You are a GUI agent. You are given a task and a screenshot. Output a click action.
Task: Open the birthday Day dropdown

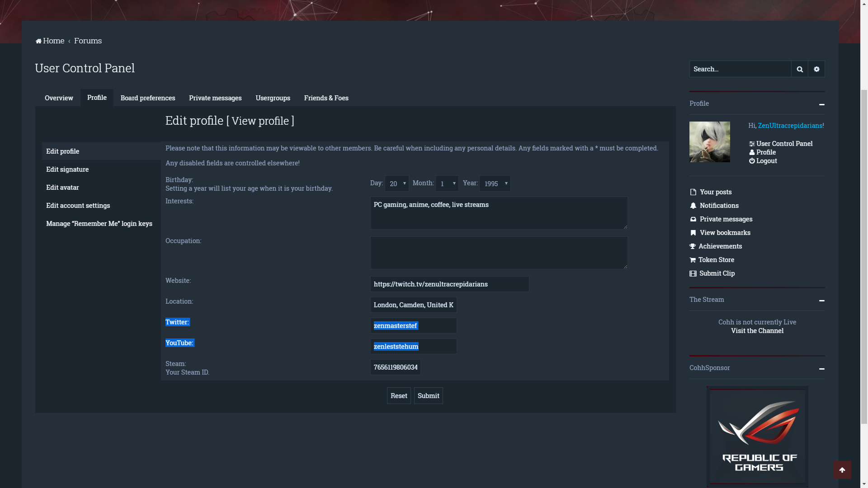coord(396,183)
